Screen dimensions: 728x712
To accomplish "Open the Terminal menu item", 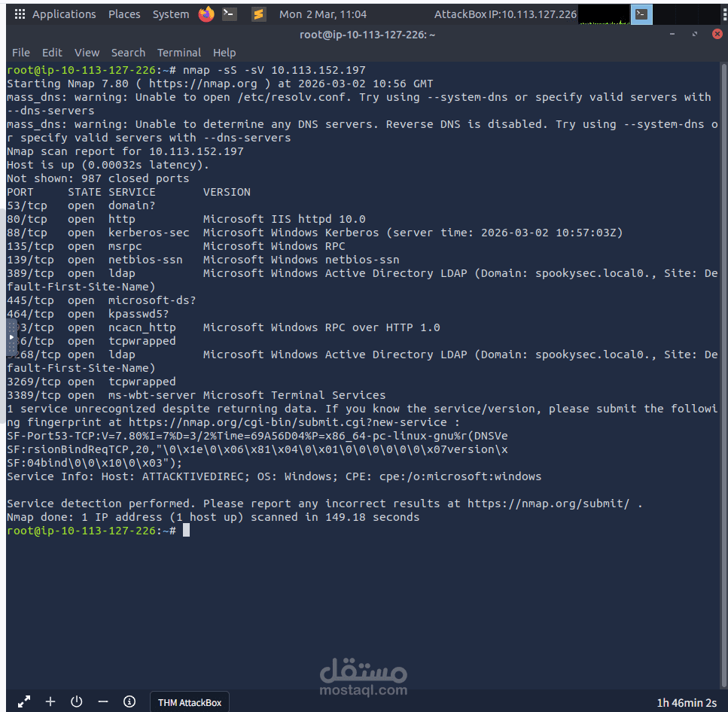I will point(178,53).
